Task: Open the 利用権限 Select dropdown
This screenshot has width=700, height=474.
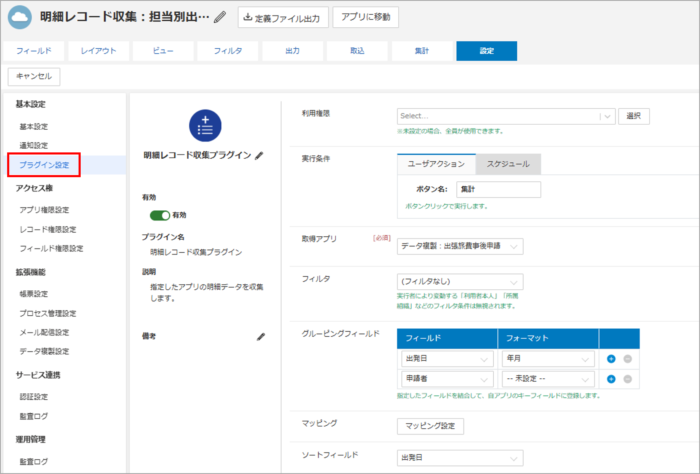Action: (506, 116)
